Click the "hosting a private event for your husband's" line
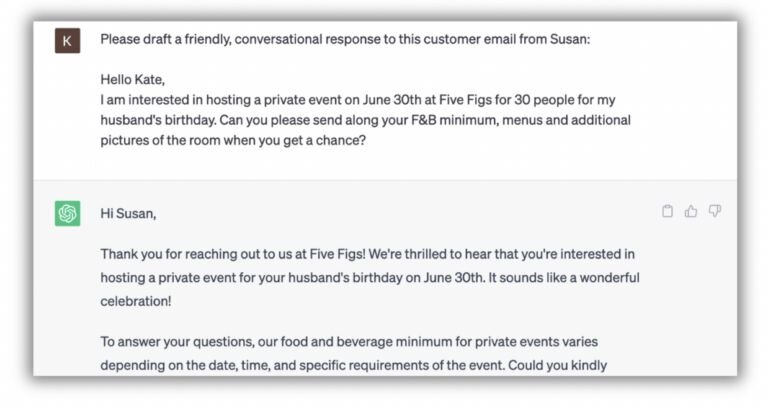Image resolution: width=768 pixels, height=408 pixels. coord(370,277)
